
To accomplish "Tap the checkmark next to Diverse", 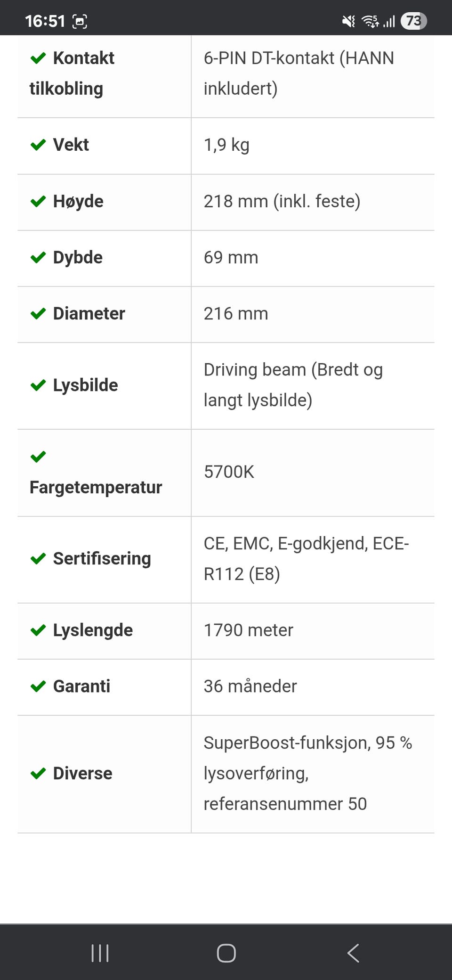I will click(x=38, y=773).
